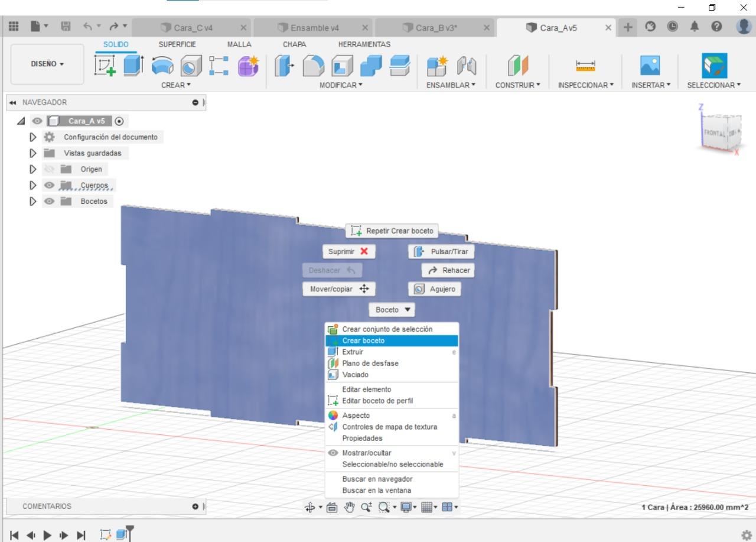Click the Mover/copiar button
Image resolution: width=756 pixels, height=542 pixels.
coord(339,289)
